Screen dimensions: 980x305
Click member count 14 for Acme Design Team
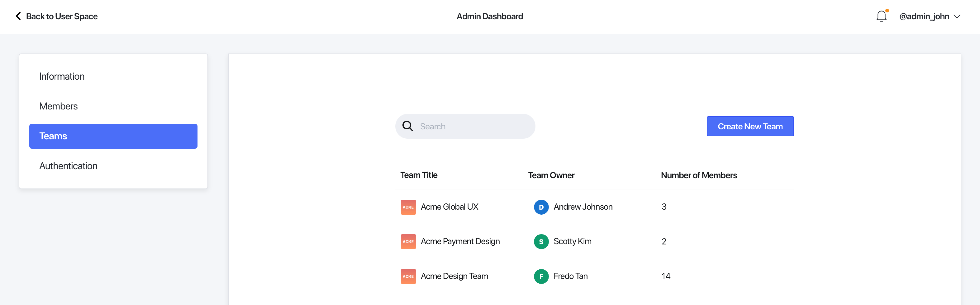666,277
